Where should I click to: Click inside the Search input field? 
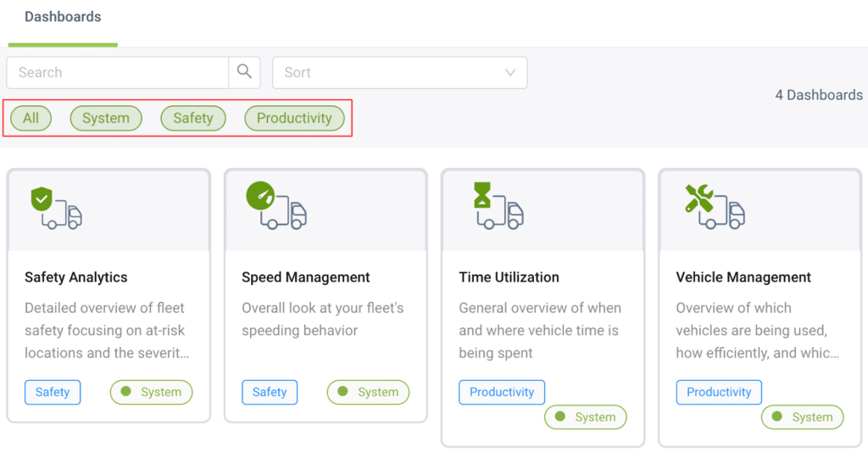pyautogui.click(x=117, y=73)
